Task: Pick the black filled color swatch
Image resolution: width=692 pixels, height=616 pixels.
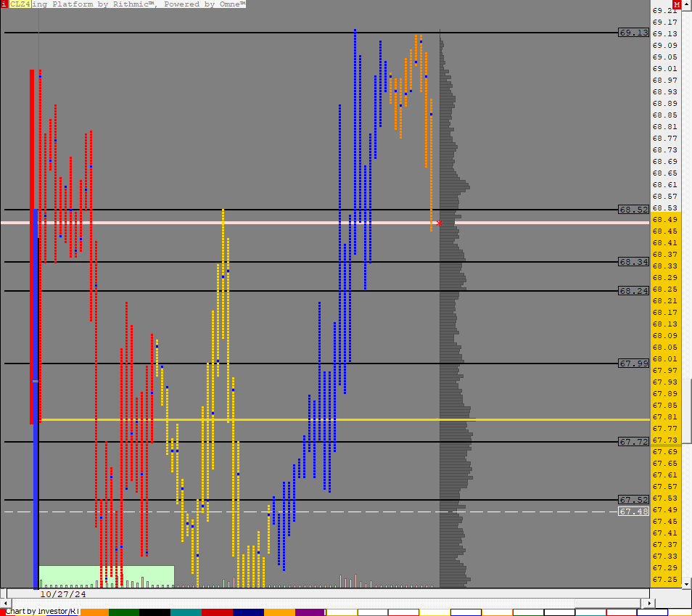Action: tap(154, 612)
